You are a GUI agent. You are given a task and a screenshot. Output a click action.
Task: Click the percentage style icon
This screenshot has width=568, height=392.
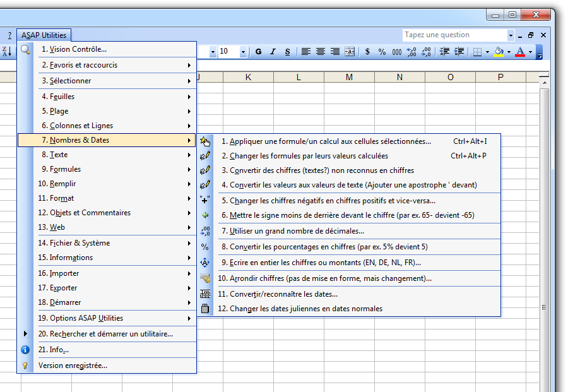click(x=381, y=52)
